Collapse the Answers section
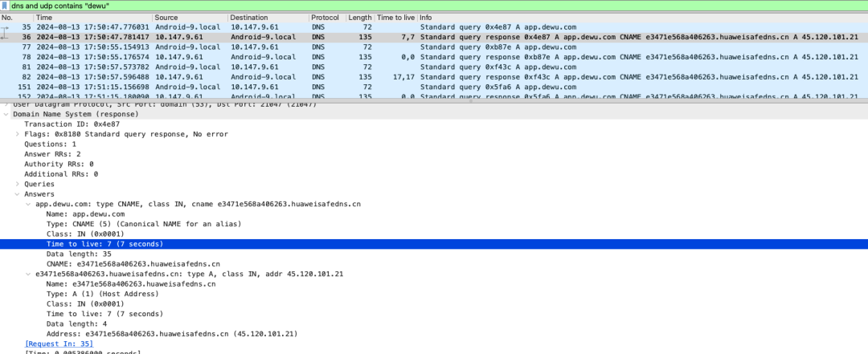 pyautogui.click(x=17, y=193)
